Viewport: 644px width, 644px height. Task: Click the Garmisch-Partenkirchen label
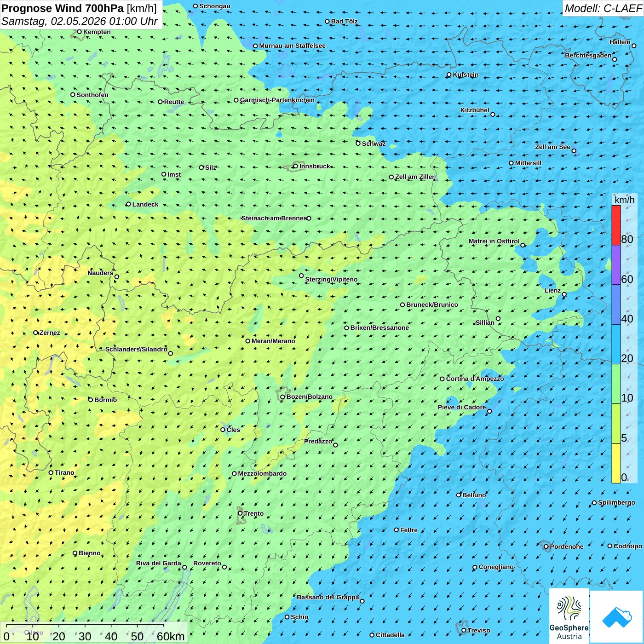277,100
